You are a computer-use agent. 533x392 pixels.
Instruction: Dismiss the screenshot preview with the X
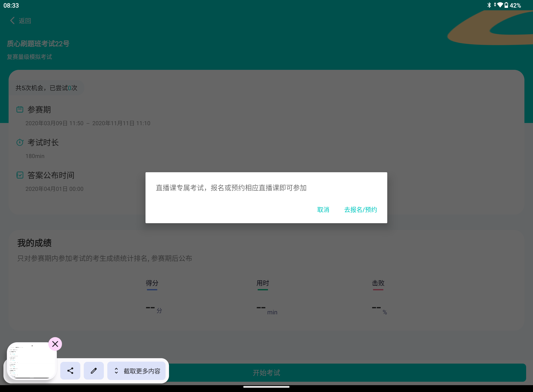(x=55, y=344)
